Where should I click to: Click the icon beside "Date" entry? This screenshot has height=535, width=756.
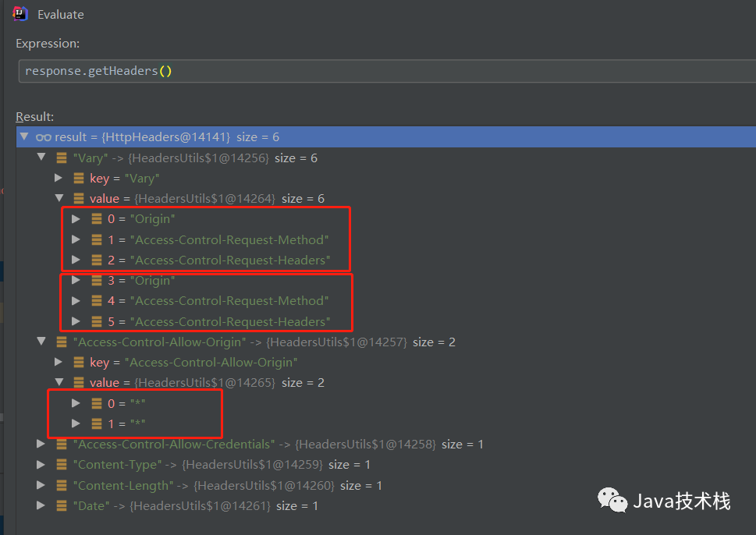click(x=61, y=506)
